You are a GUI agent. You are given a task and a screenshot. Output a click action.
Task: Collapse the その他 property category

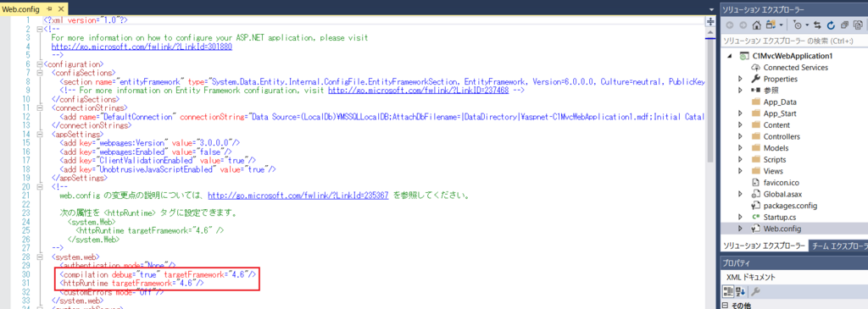pyautogui.click(x=726, y=305)
